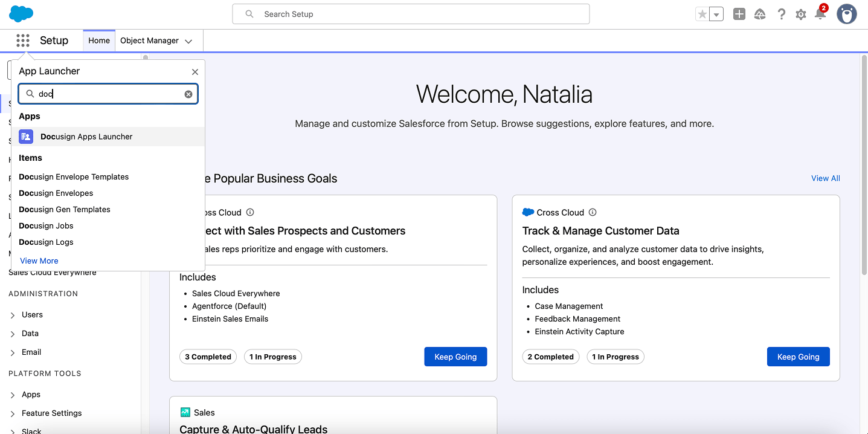868x434 pixels.
Task: Open the user profile avatar
Action: coord(847,14)
